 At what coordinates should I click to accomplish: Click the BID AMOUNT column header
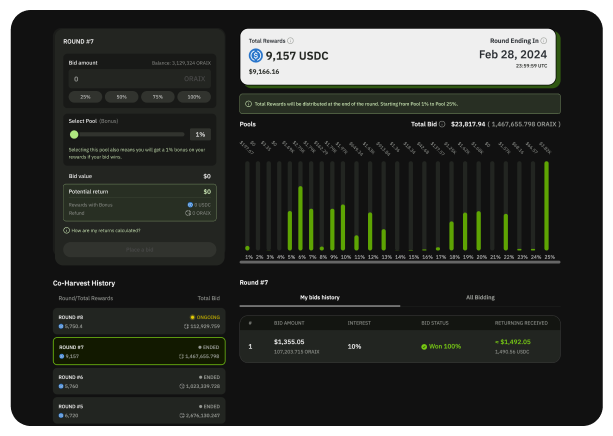click(x=289, y=323)
